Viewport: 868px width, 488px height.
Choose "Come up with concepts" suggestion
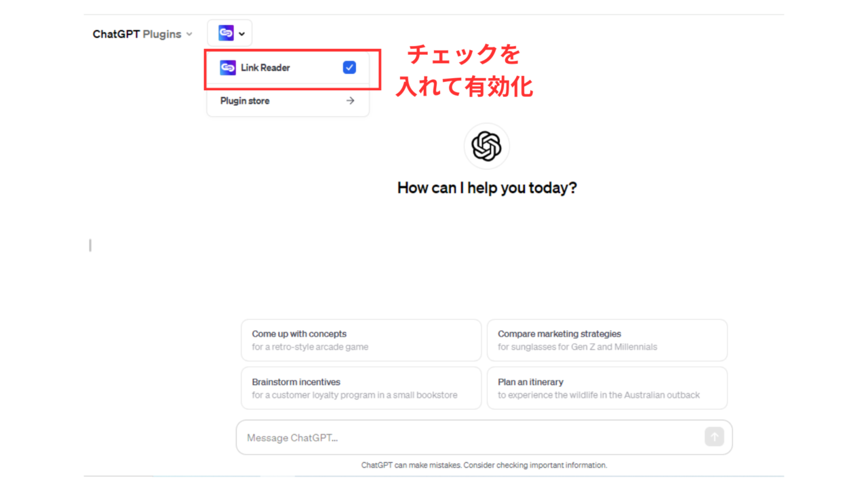click(x=361, y=340)
